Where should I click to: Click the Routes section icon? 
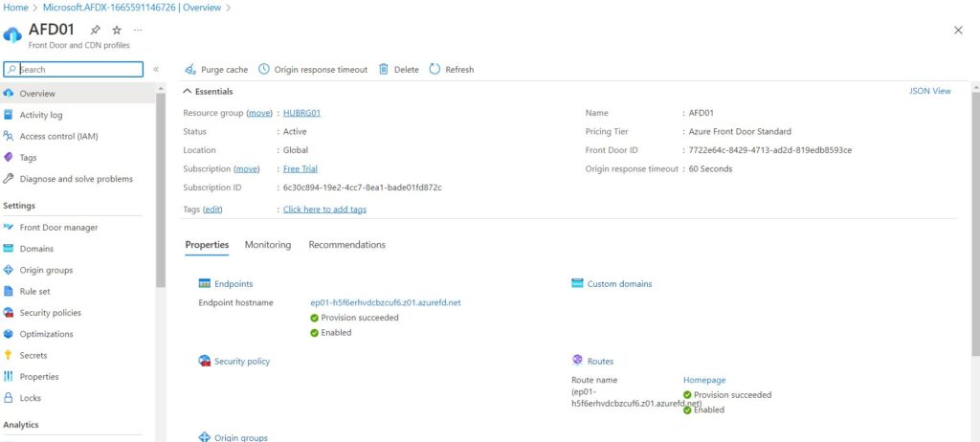pyautogui.click(x=577, y=360)
